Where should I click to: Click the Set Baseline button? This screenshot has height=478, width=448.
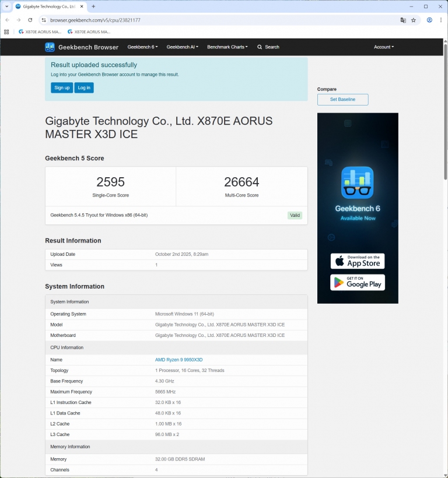point(342,100)
